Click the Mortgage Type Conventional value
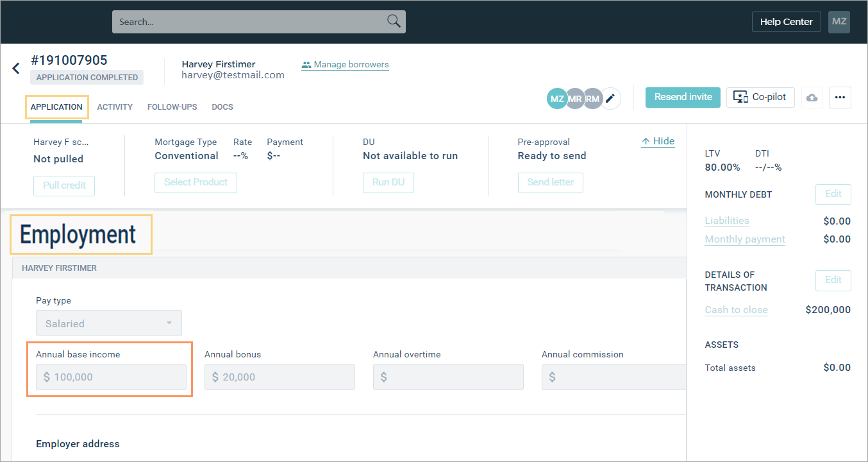The image size is (868, 462). [187, 156]
